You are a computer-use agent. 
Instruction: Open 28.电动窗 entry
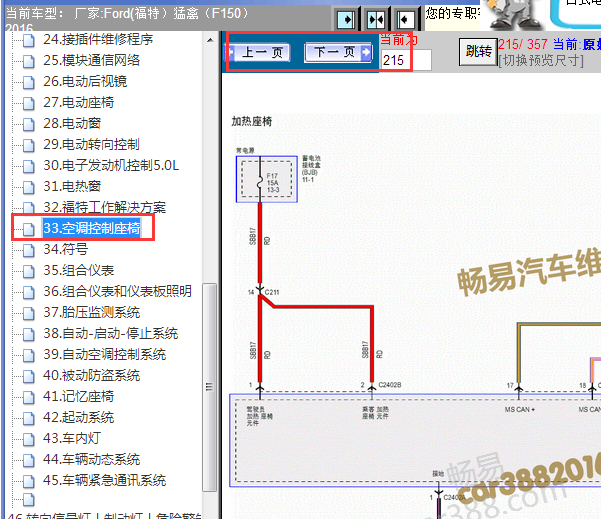72,123
